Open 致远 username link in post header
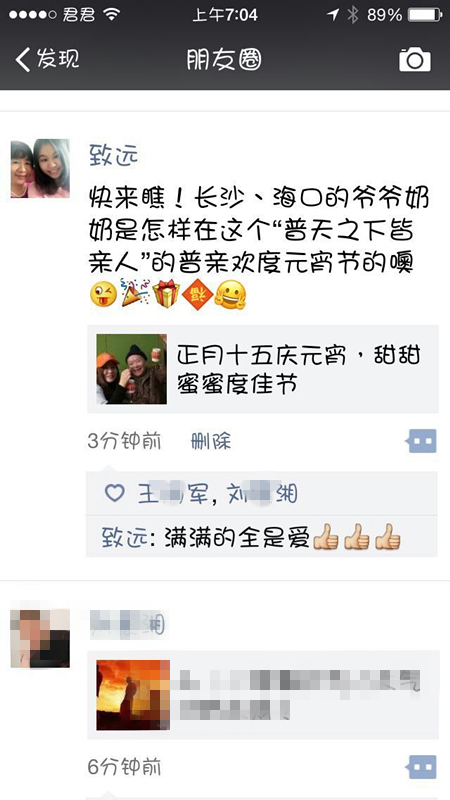 pos(113,155)
